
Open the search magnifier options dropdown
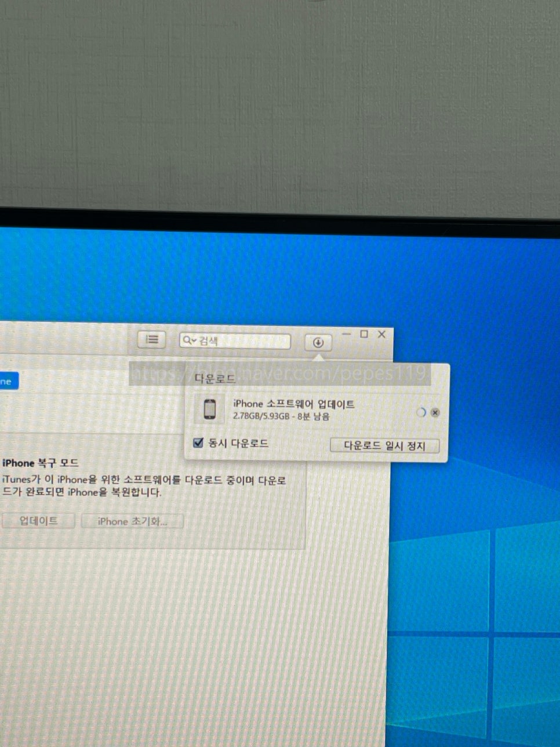point(190,341)
